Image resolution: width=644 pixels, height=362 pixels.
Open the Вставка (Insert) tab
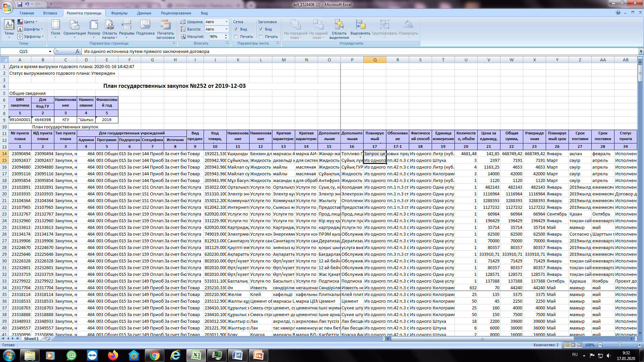click(50, 13)
